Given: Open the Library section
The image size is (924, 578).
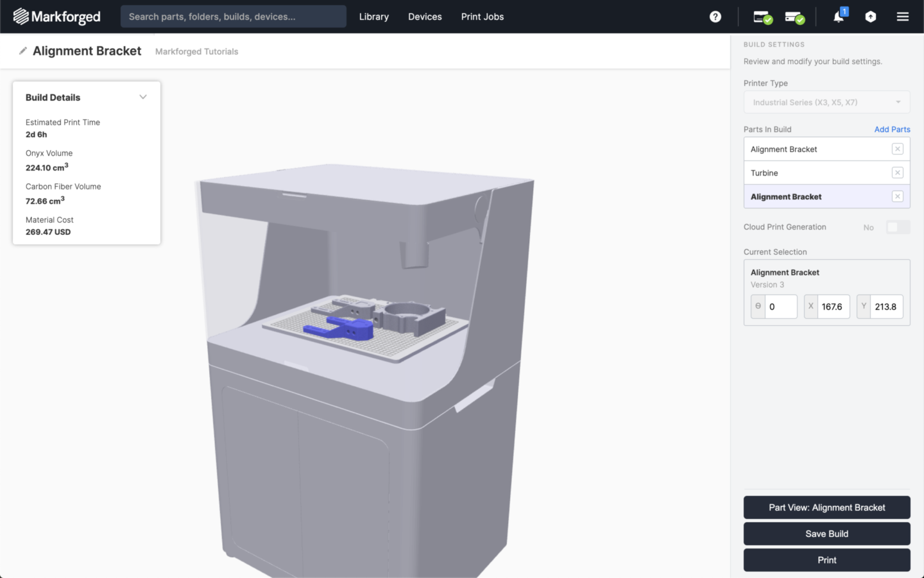Looking at the screenshot, I should tap(373, 17).
